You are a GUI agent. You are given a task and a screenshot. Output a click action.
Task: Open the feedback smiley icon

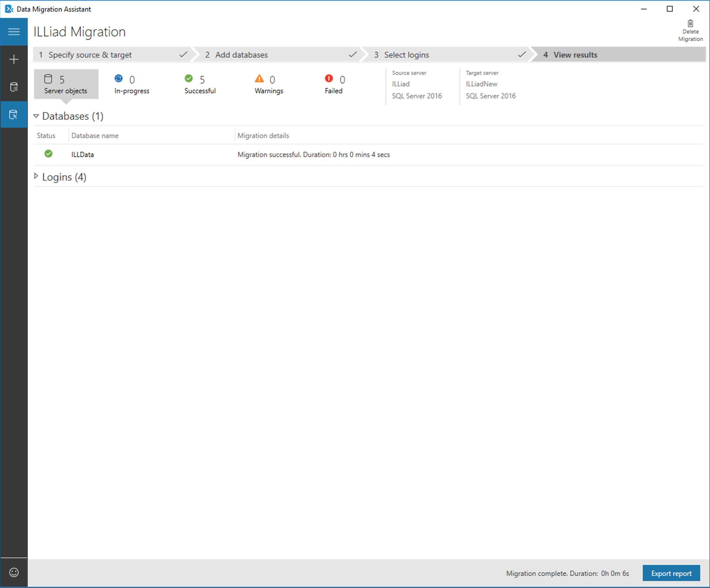click(14, 572)
